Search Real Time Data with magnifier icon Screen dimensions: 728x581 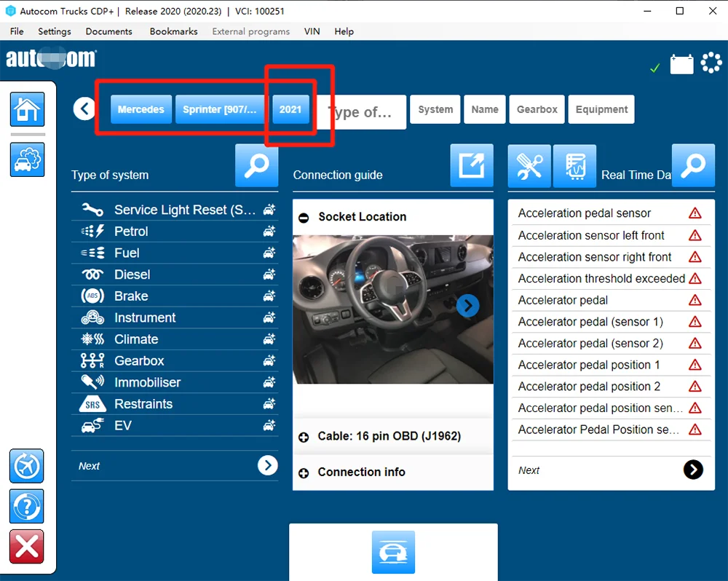tap(693, 165)
